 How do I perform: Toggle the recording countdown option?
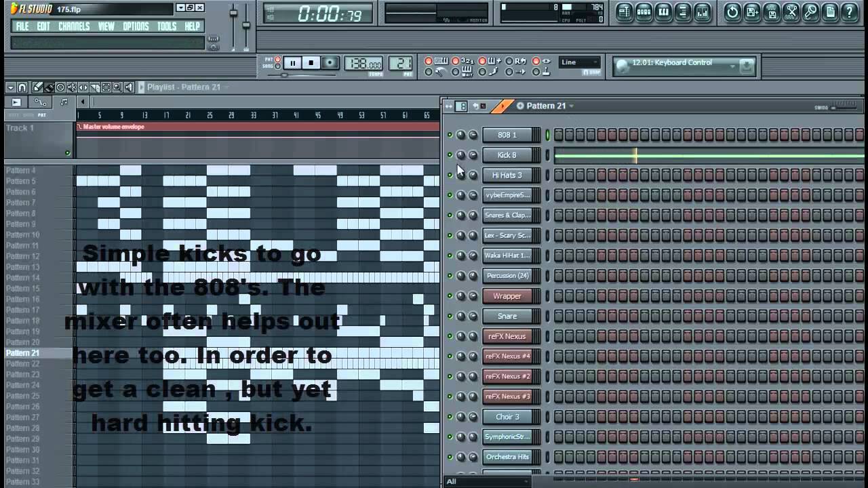(x=456, y=61)
